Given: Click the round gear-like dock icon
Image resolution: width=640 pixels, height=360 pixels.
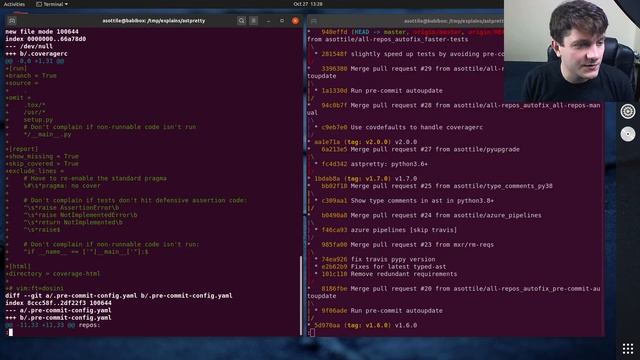Looking at the screenshot, I should pyautogui.click(x=628, y=111).
